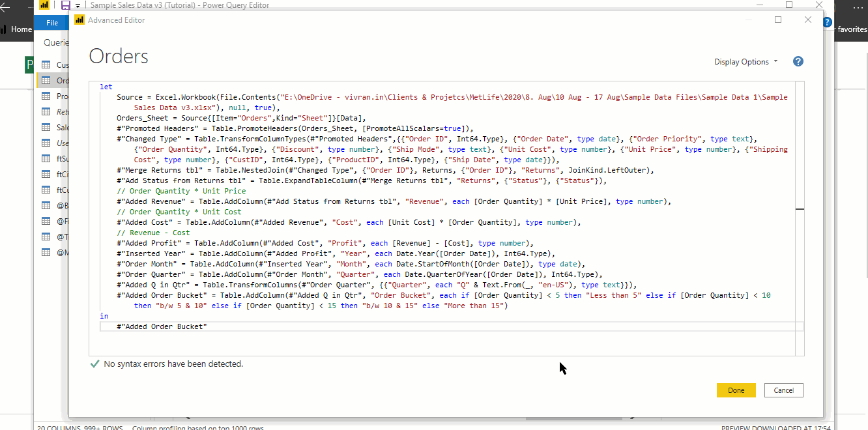Open the help question mark icon
Viewport: 868px width, 430px height.
click(x=798, y=61)
